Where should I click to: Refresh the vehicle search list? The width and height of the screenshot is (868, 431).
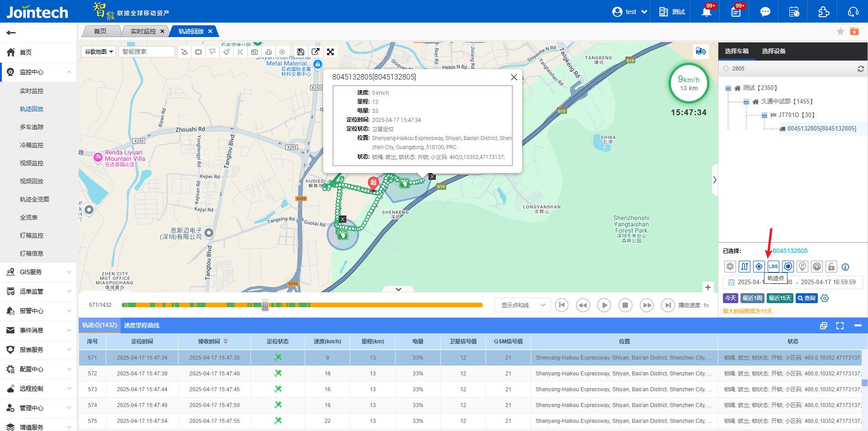coord(860,69)
